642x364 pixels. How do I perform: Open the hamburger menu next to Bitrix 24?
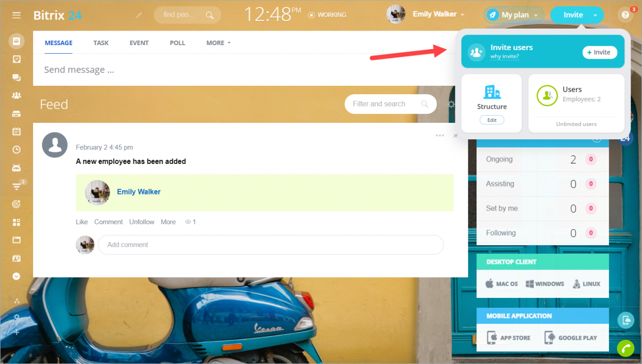point(17,15)
